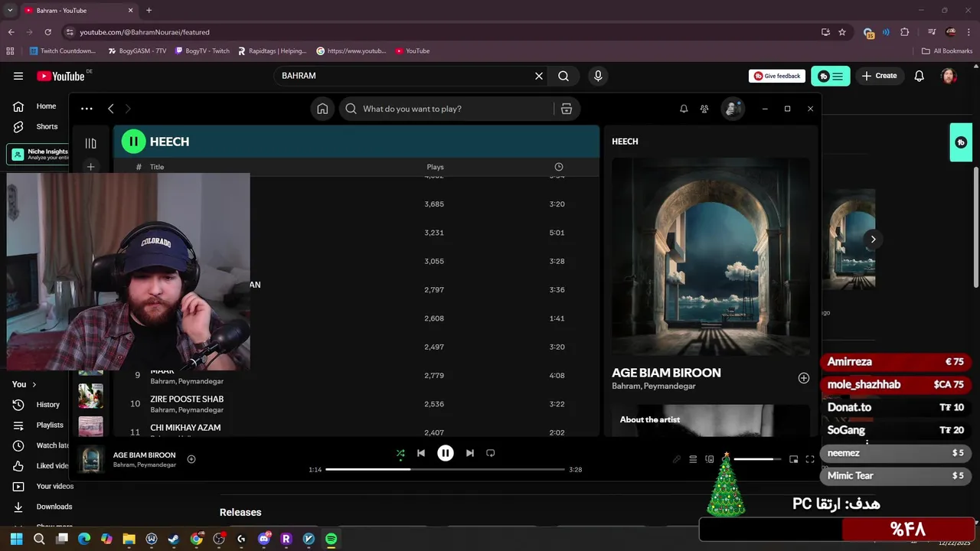Toggle repeat mode in Spotify player
This screenshot has height=551, width=980.
491,453
